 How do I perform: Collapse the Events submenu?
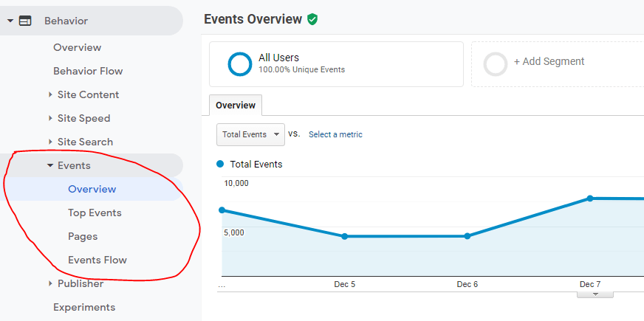pos(50,166)
